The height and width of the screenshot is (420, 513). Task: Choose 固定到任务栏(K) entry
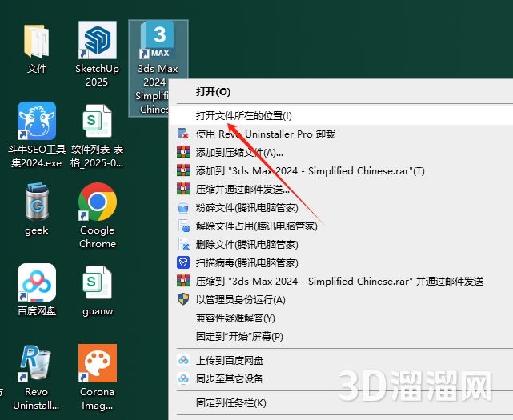click(x=341, y=402)
